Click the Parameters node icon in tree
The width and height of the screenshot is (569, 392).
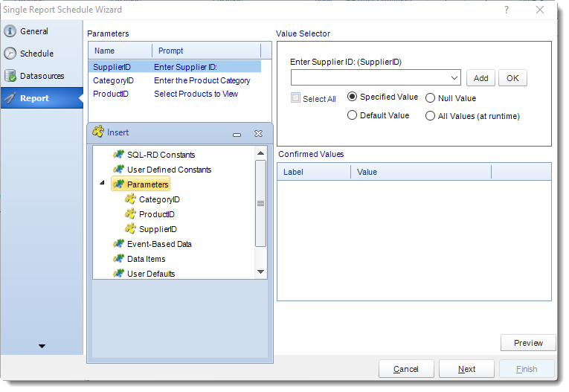[118, 184]
